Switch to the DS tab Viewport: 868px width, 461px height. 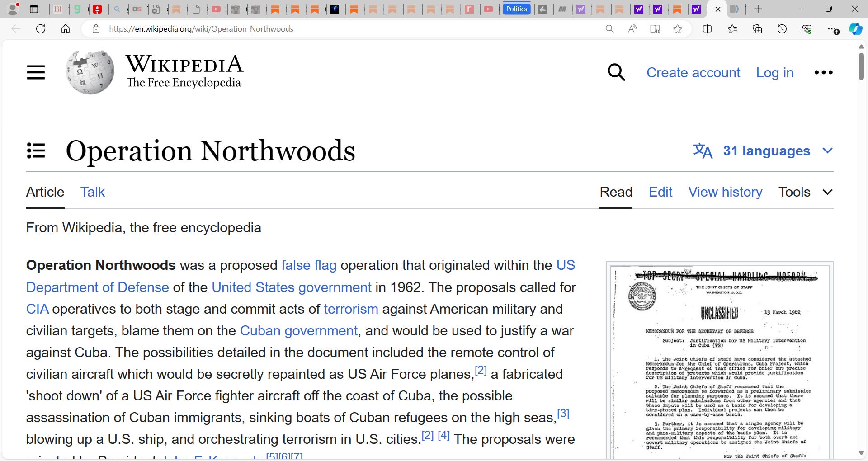(137, 9)
